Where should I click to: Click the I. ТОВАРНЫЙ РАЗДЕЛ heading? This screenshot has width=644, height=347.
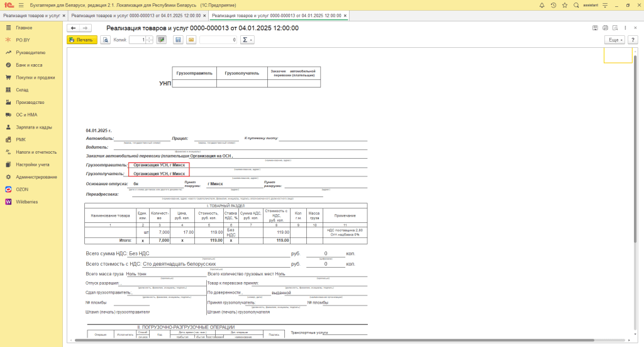point(226,205)
